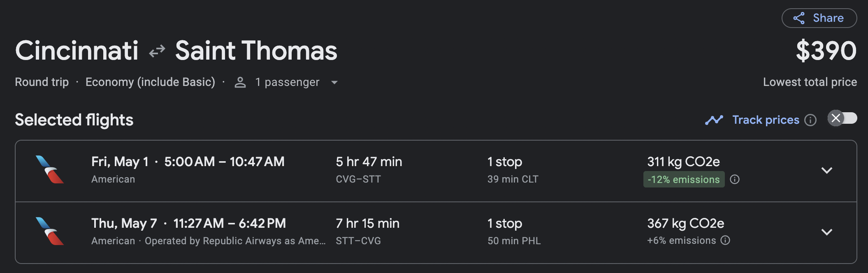
Task: Open Track prices info icon
Action: [x=810, y=120]
